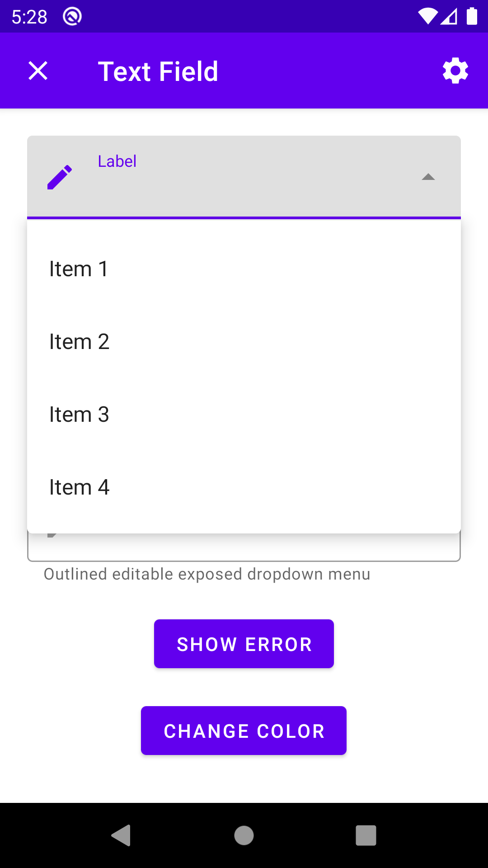Pick Item 3 from the menu
This screenshot has height=868, width=488.
click(244, 415)
